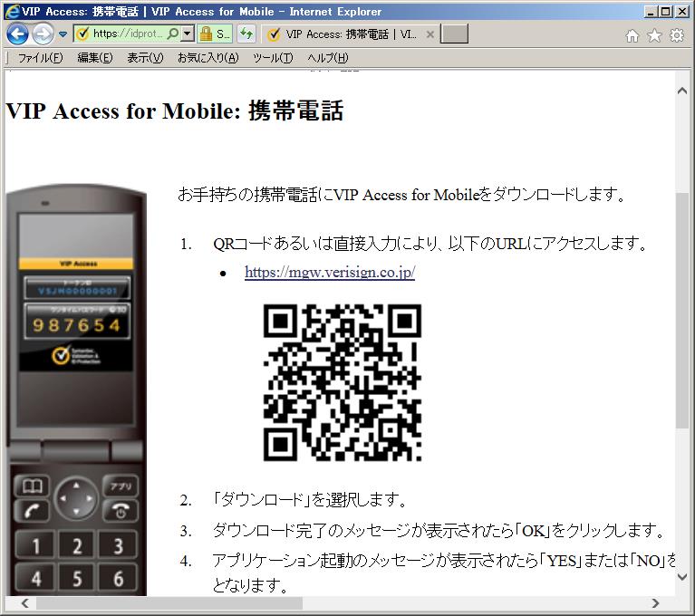Image resolution: width=695 pixels, height=616 pixels.
Task: Click the security lock icon
Action: point(206,34)
